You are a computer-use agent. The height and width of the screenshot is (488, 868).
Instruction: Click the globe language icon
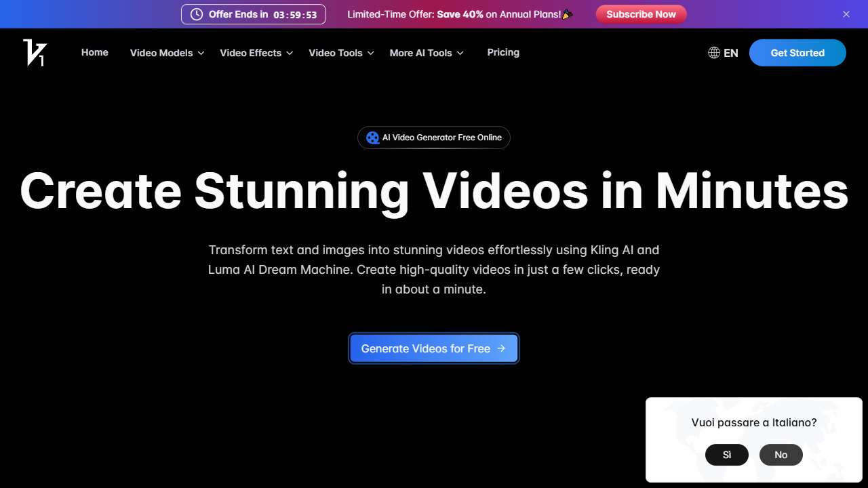tap(713, 52)
